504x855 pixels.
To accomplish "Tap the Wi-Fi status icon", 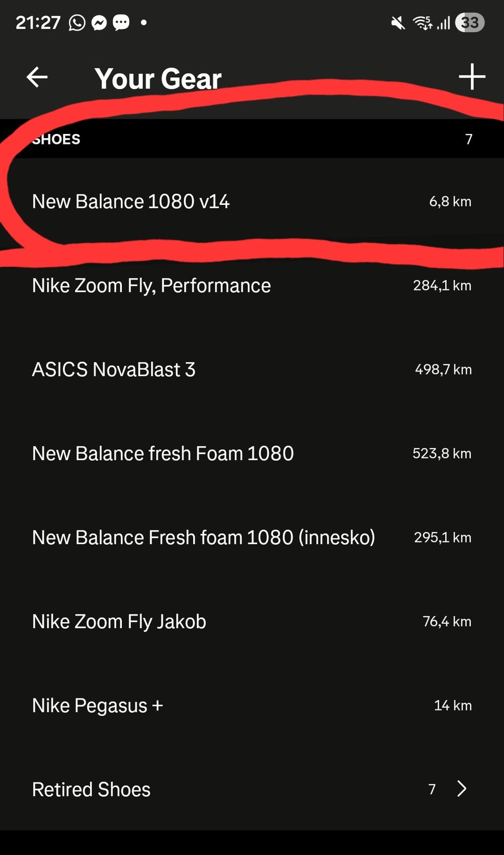I will pos(422,23).
